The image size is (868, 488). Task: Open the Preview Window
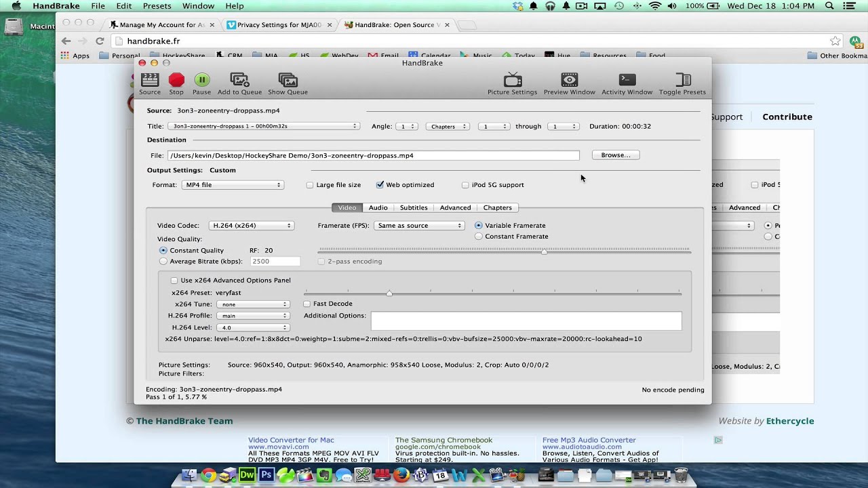pyautogui.click(x=570, y=84)
